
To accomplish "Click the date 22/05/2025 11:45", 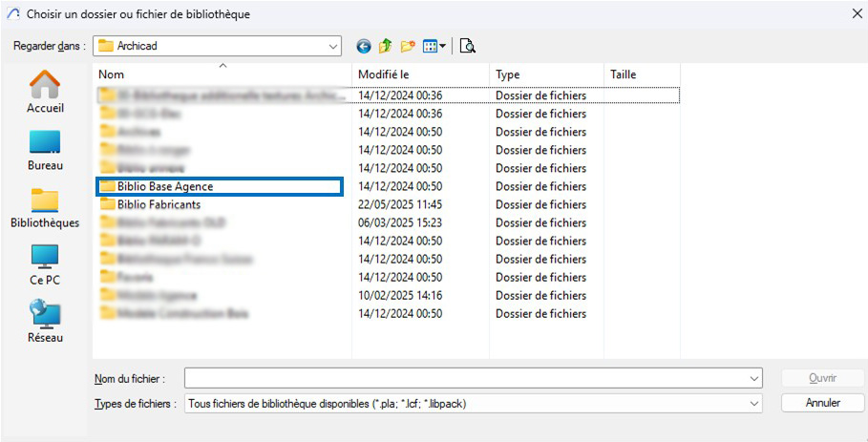I will click(x=400, y=204).
